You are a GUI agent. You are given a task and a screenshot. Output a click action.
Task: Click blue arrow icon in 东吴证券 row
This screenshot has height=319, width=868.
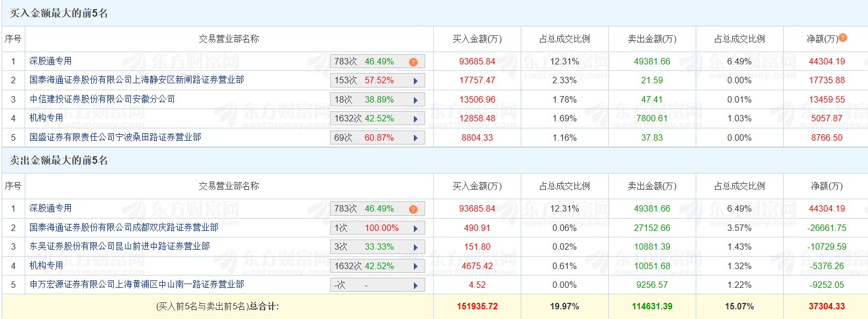coord(415,247)
